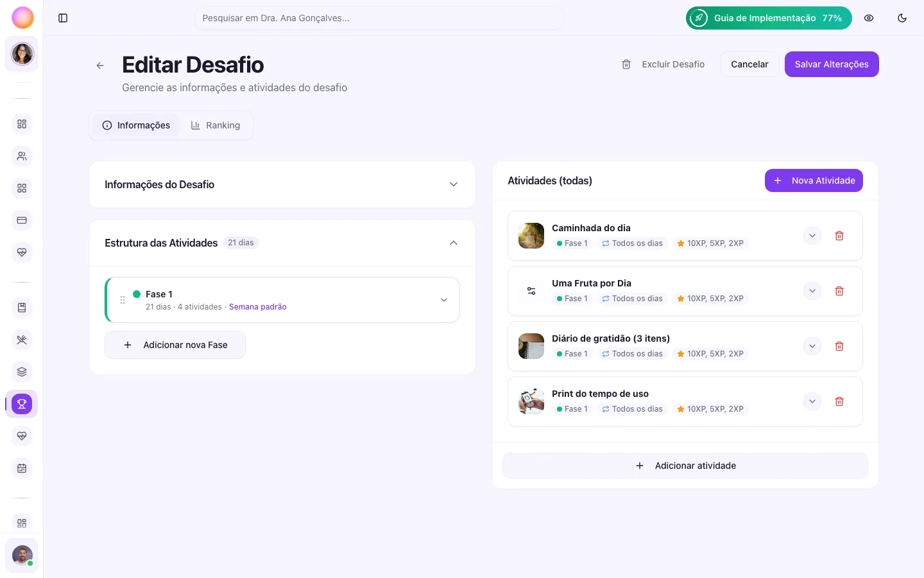
Task: Click the Adicionar atividade button
Action: (x=685, y=466)
